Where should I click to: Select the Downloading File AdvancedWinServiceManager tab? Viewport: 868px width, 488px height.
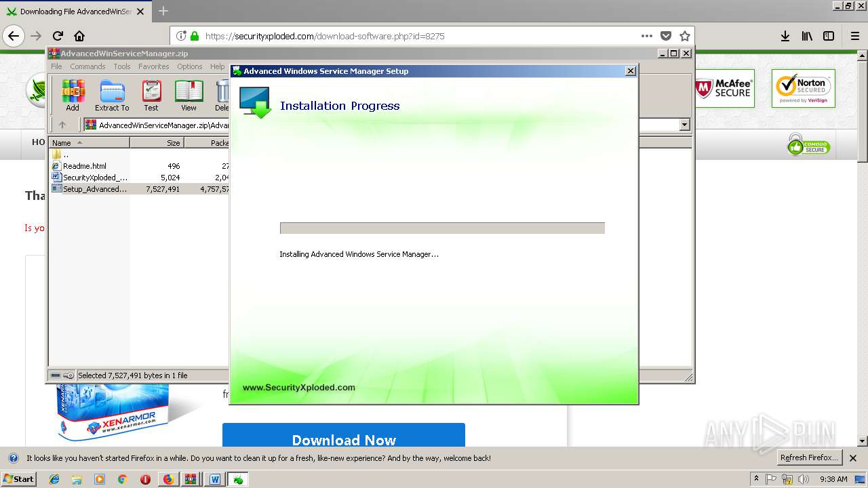tap(75, 12)
